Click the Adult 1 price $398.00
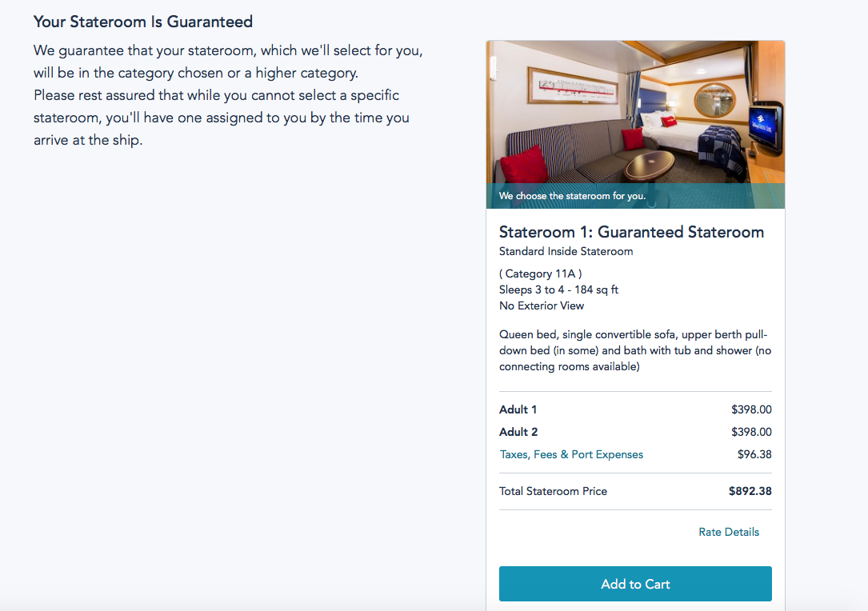The image size is (868, 611). point(751,409)
